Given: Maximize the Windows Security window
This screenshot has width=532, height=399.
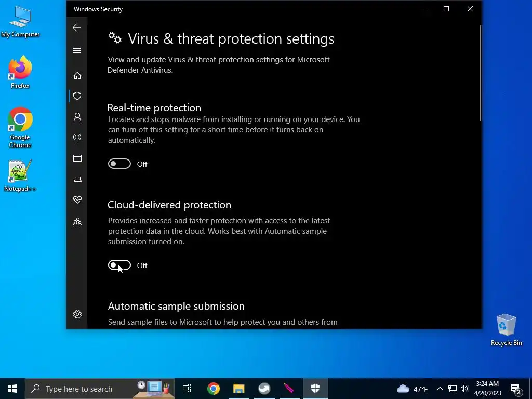Looking at the screenshot, I should click(x=446, y=9).
